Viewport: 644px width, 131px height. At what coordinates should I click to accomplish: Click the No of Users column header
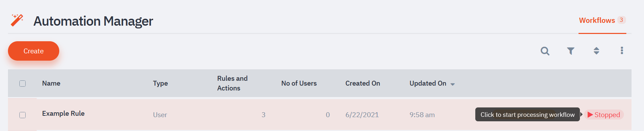click(299, 83)
